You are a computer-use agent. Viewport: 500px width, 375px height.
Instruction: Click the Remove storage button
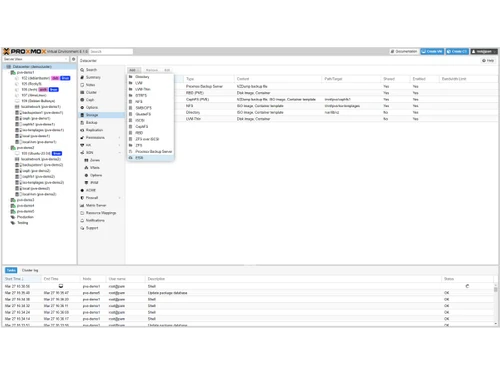[x=152, y=70]
